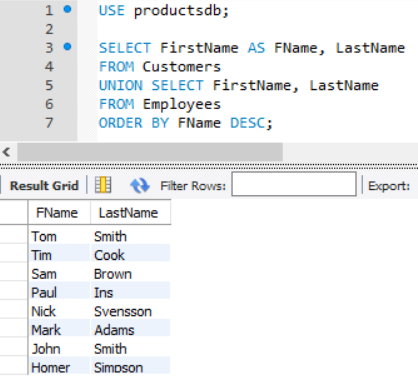Refresh the result grid with the arrows icon
The height and width of the screenshot is (380, 418).
140,185
